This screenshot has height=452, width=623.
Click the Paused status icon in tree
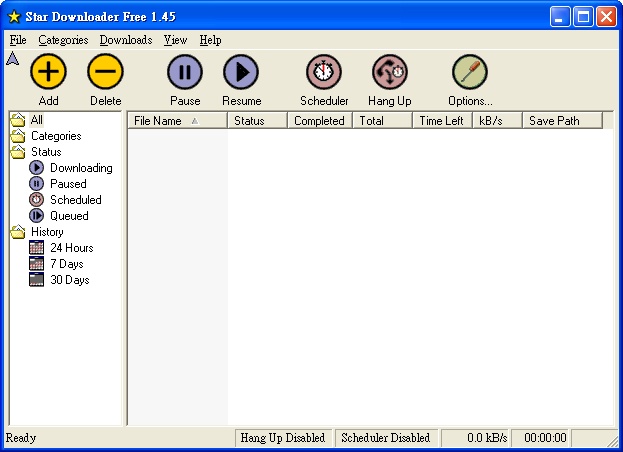[37, 184]
